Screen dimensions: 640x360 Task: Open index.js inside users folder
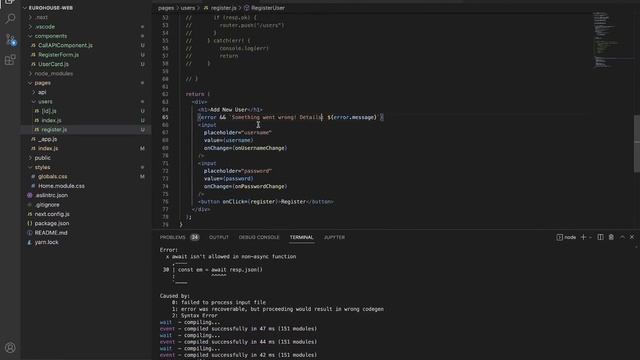coord(51,120)
